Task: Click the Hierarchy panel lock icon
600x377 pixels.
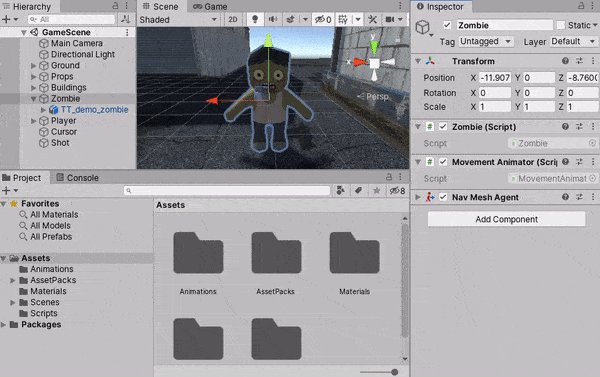Action: tap(115, 6)
